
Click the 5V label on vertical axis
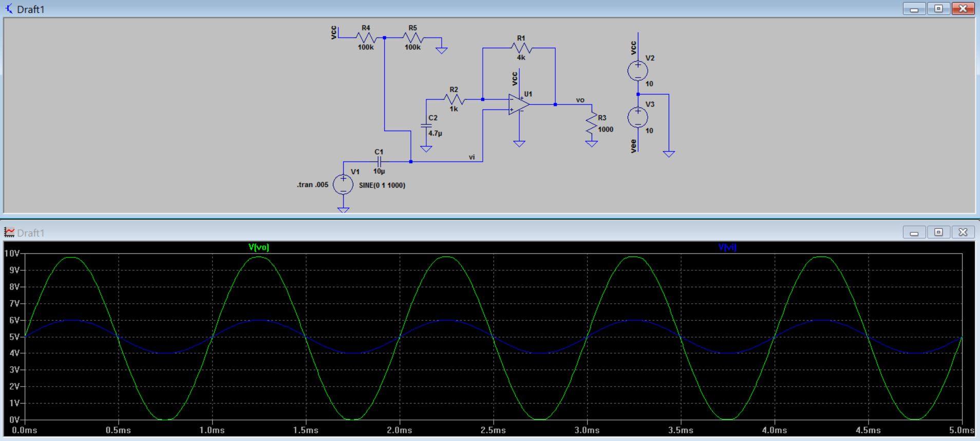point(14,337)
